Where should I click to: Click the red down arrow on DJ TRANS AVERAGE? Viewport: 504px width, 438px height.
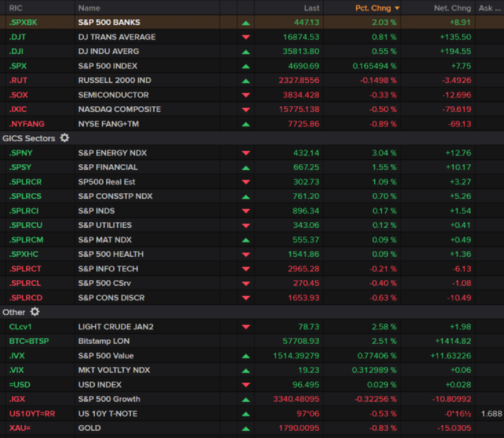coord(247,37)
